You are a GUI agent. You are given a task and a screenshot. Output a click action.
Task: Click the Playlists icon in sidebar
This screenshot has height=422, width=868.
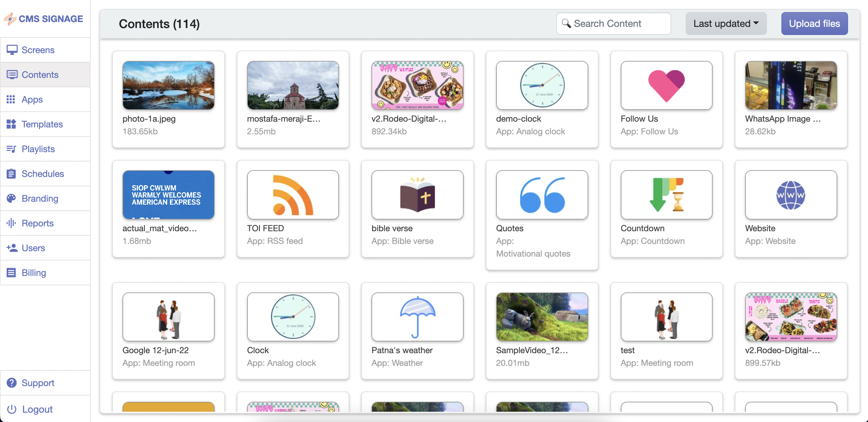coord(11,149)
